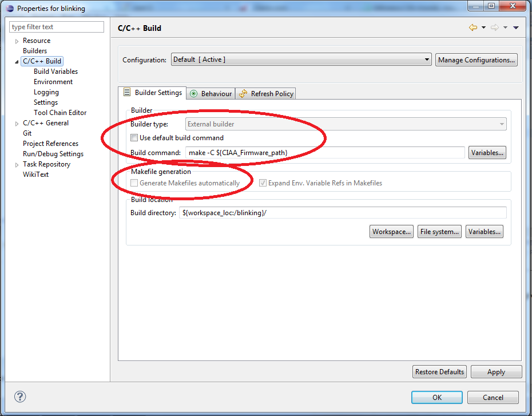532x416 pixels.
Task: Expand the C/C++ General tree node
Action: pyautogui.click(x=17, y=124)
